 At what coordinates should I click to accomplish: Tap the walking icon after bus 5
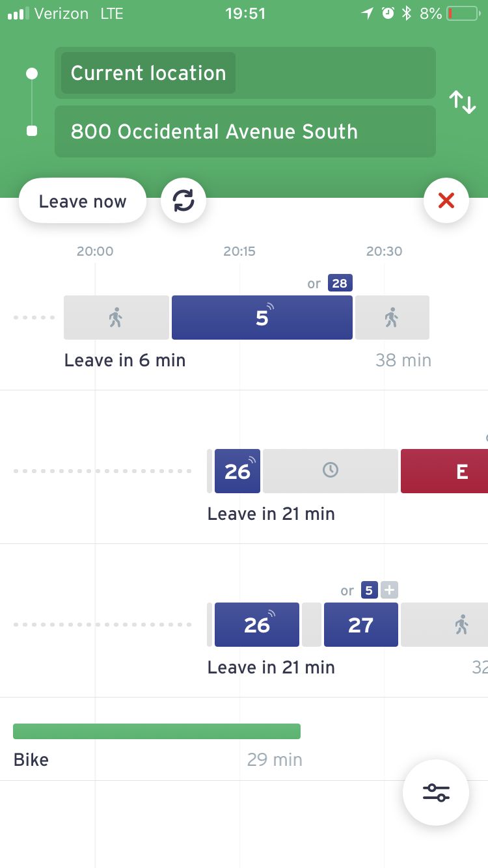click(x=391, y=318)
